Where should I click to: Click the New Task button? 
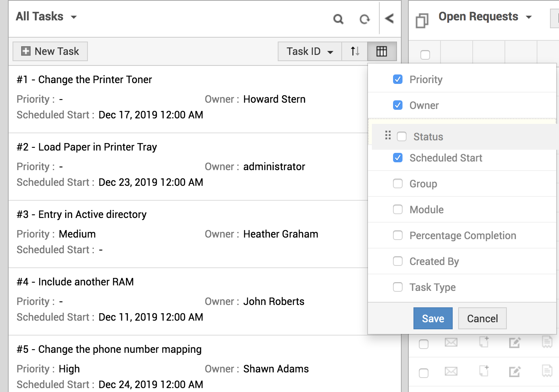tap(50, 51)
